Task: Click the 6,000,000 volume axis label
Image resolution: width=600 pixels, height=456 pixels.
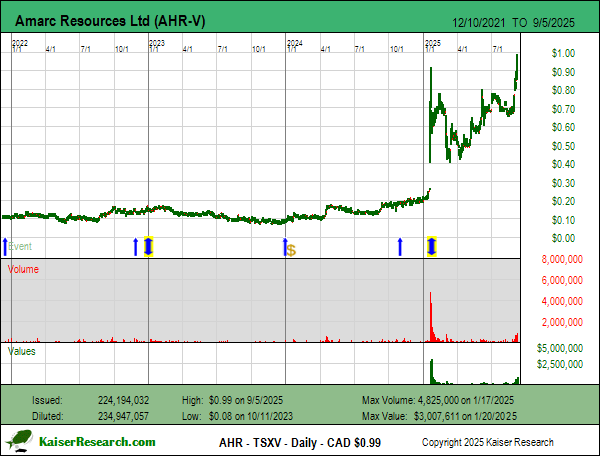Action: pyautogui.click(x=562, y=280)
